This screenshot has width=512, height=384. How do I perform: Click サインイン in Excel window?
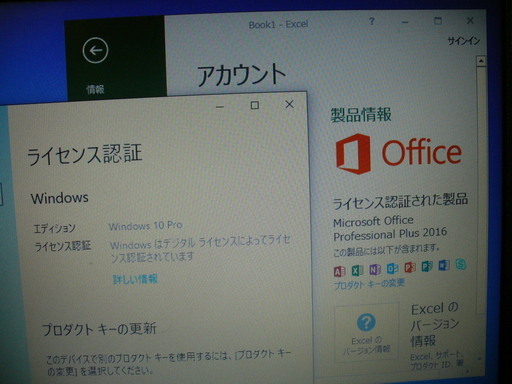coord(463,41)
